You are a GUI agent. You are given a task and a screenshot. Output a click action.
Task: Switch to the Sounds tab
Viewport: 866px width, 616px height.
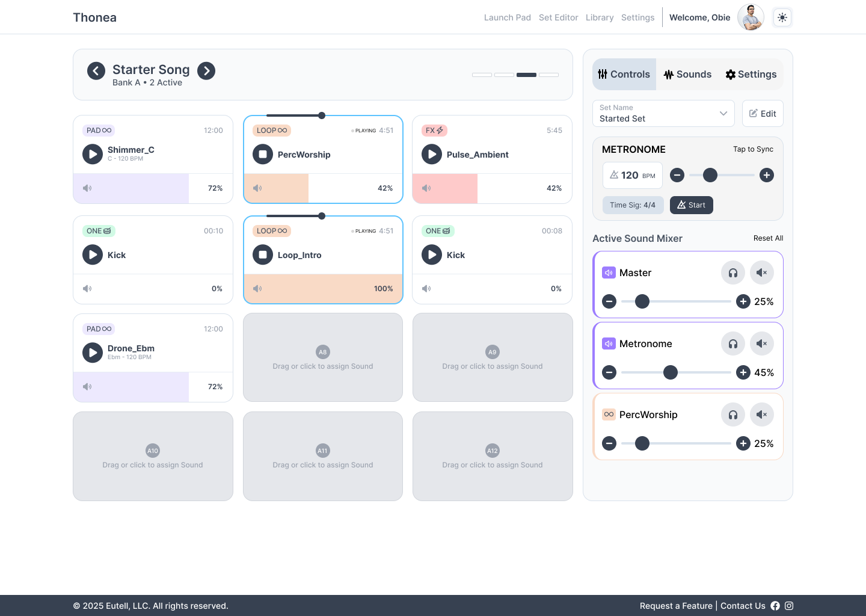pyautogui.click(x=687, y=74)
